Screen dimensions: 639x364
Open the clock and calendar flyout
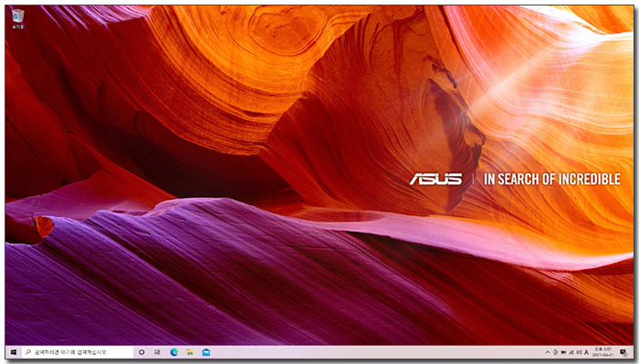click(x=604, y=352)
